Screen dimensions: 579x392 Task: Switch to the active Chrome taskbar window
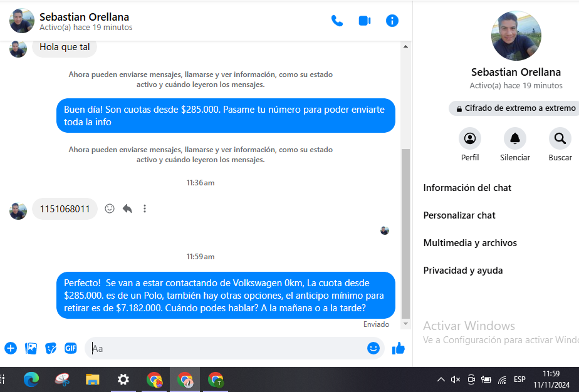tap(185, 379)
